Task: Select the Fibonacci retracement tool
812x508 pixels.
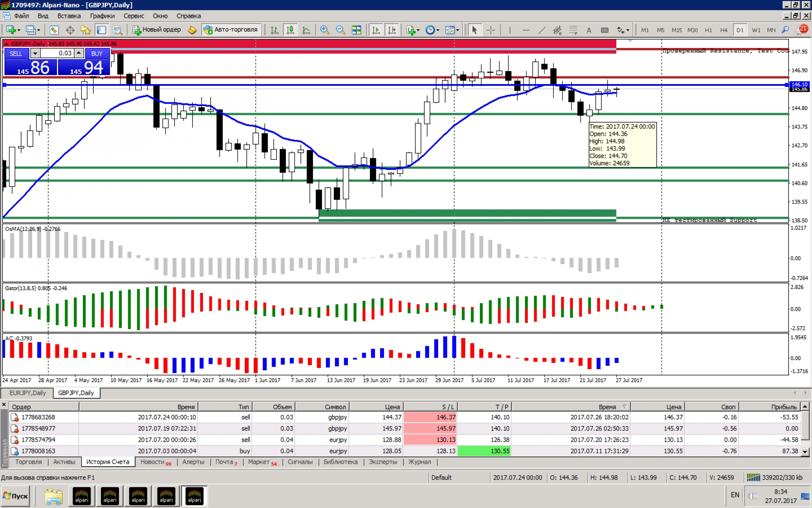Action: pos(573,30)
